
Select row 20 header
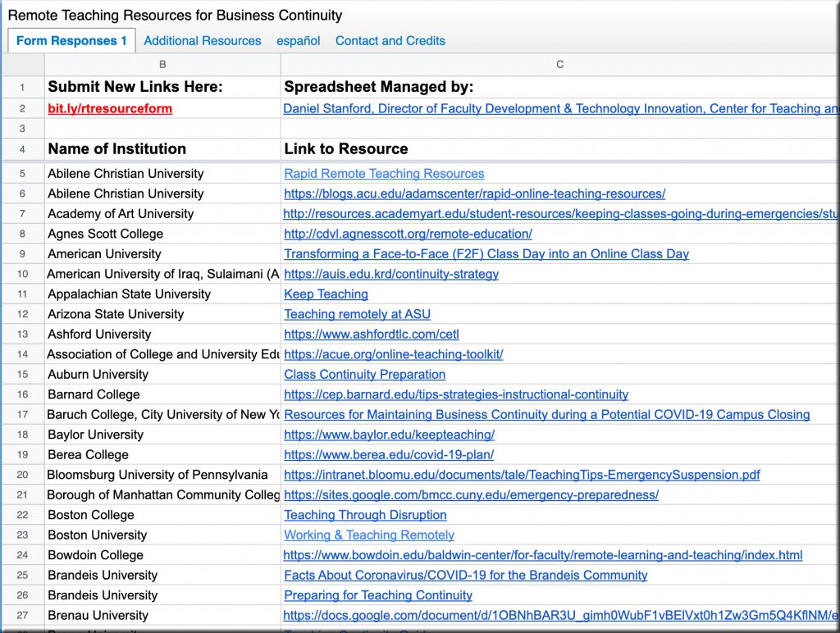[x=22, y=475]
